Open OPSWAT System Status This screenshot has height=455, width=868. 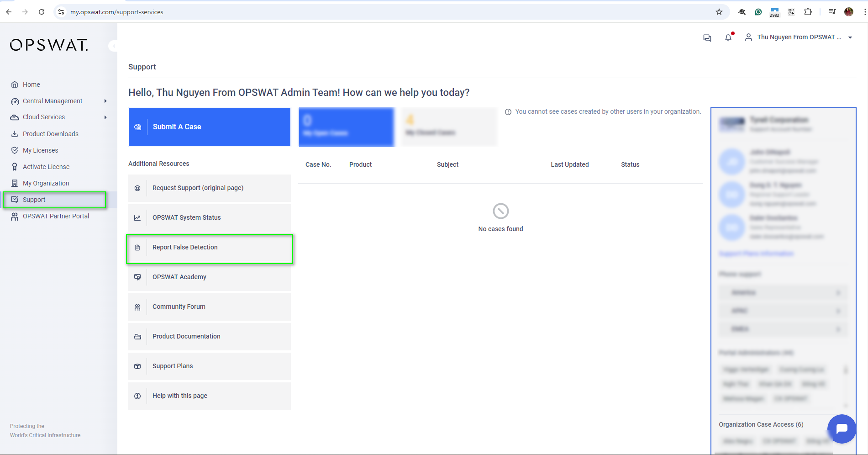point(210,217)
